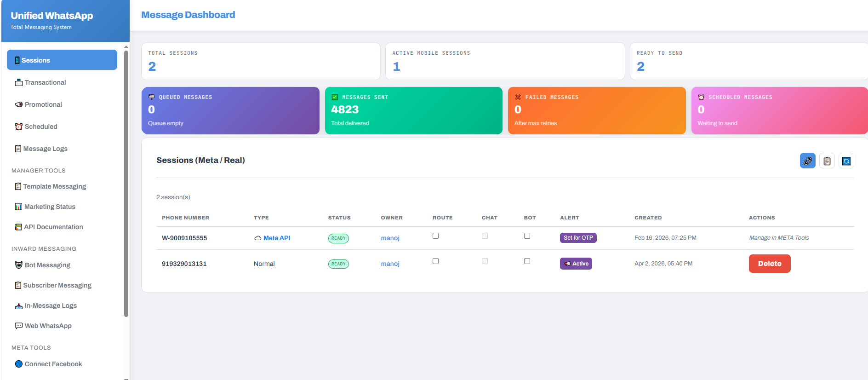This screenshot has height=380, width=868.
Task: Click the inbox tray icon beside In-Message Logs
Action: pyautogui.click(x=19, y=305)
